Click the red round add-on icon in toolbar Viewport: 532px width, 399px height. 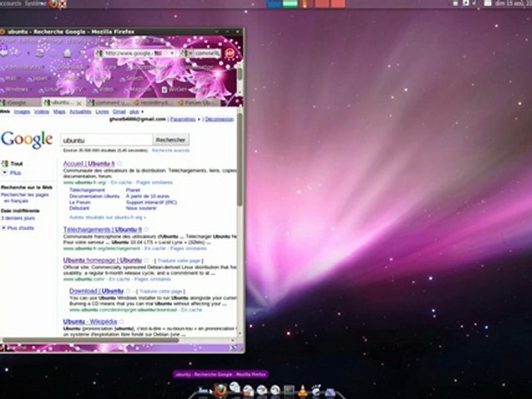(230, 54)
